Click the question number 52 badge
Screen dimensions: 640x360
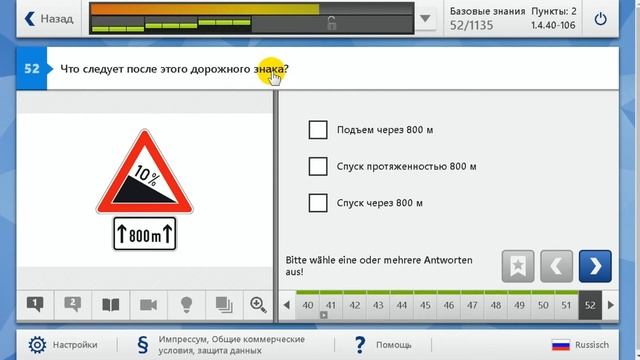point(32,69)
